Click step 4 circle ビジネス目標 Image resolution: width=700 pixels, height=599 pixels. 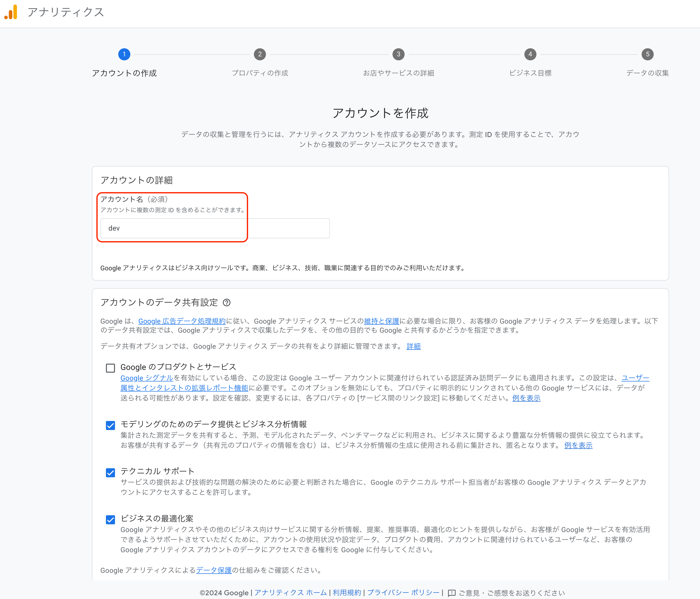pyautogui.click(x=530, y=54)
